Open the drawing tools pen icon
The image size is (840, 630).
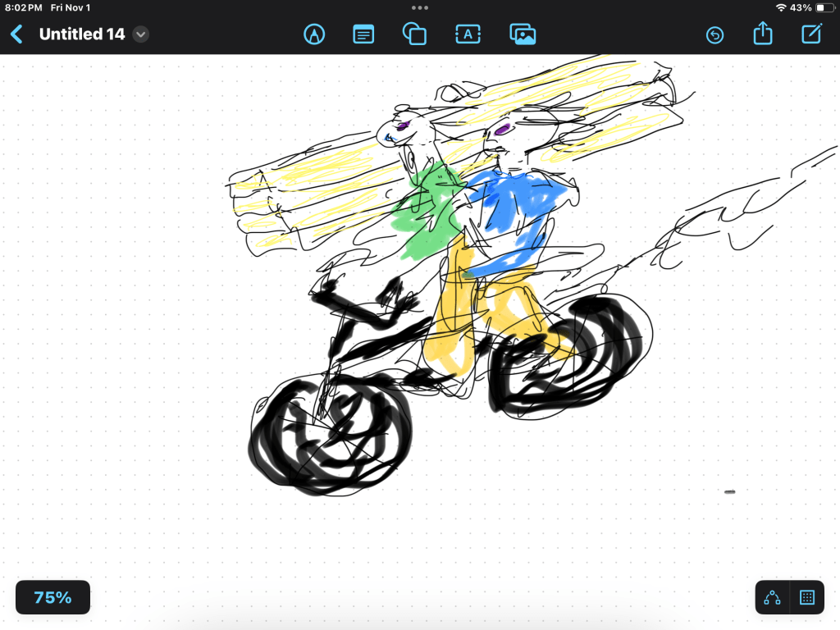[313, 34]
